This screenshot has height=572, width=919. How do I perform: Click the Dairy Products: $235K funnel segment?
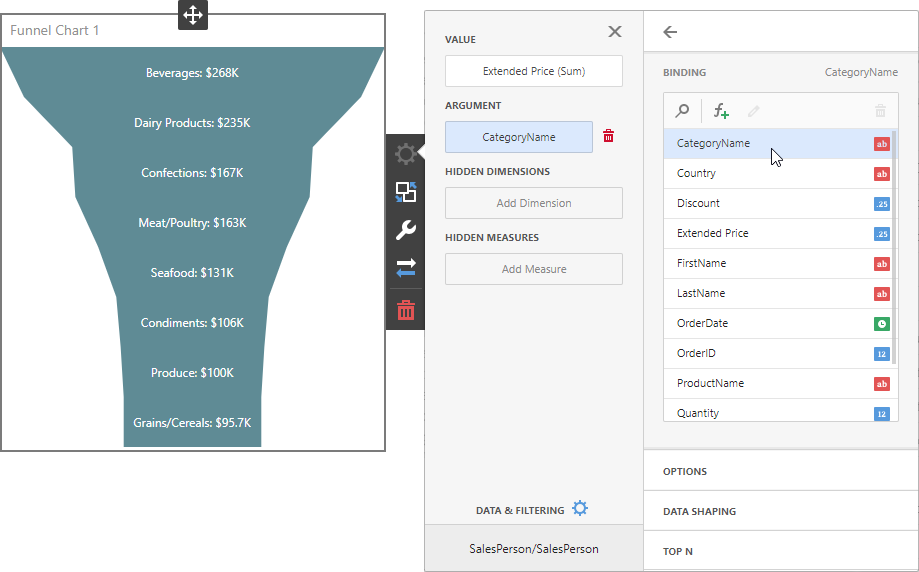(x=192, y=122)
